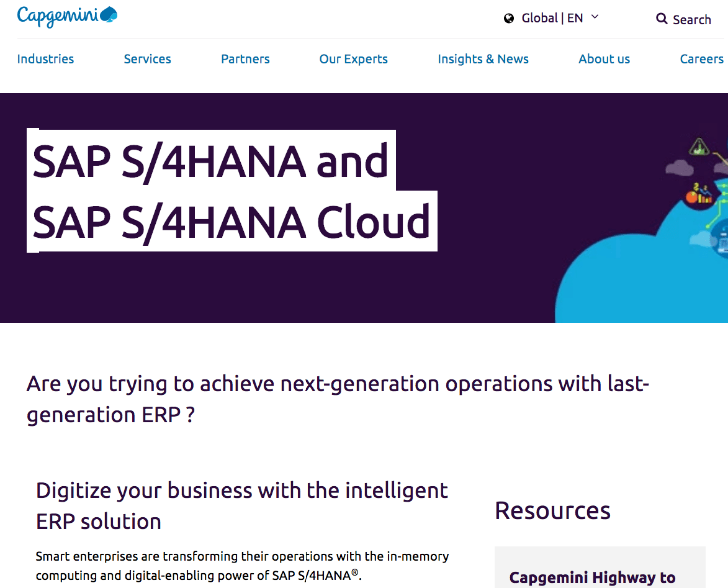The image size is (728, 588).
Task: Click the SAP S/4HANA Cloud hero title
Action: (x=231, y=191)
